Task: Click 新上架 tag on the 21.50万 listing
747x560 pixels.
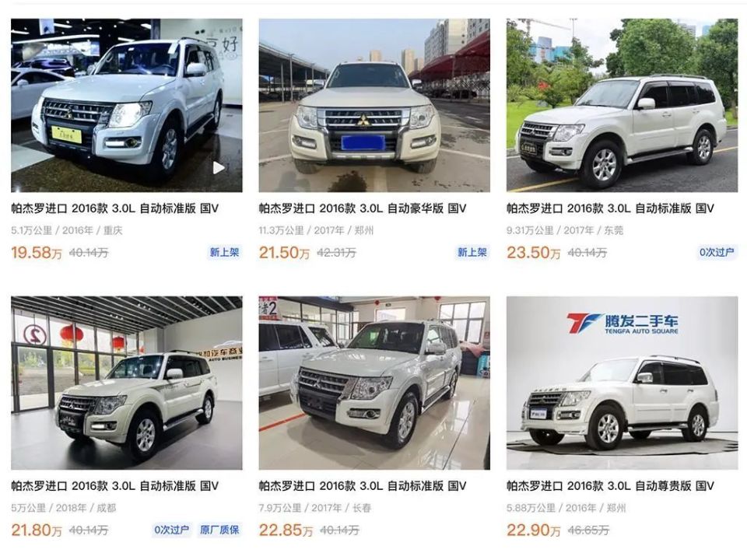Action: [x=472, y=252]
